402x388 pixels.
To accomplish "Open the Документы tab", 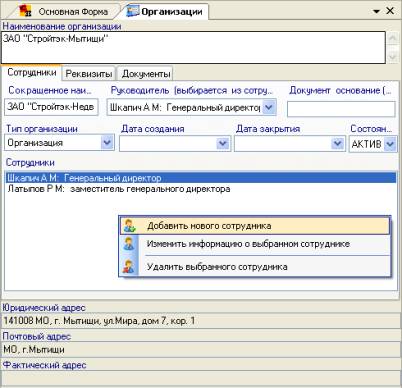I will (x=146, y=74).
